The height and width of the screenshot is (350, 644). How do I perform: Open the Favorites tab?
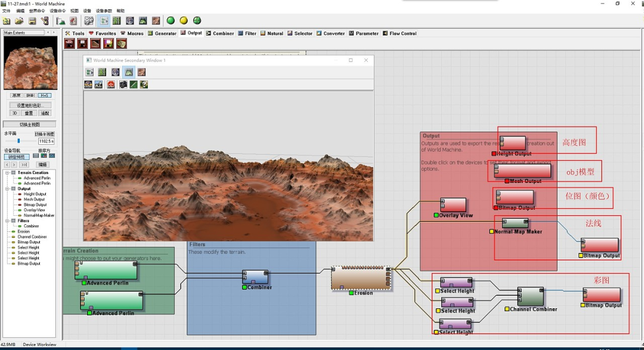tap(103, 33)
